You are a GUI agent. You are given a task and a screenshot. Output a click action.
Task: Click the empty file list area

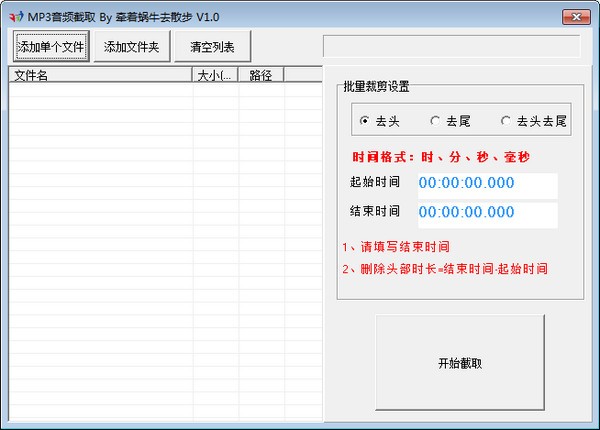160,250
